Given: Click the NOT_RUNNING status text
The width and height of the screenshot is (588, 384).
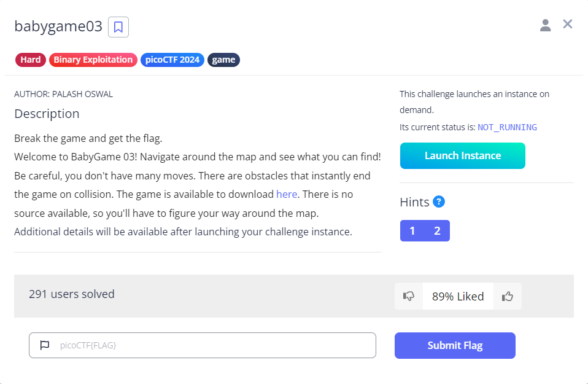Looking at the screenshot, I should pos(507,127).
